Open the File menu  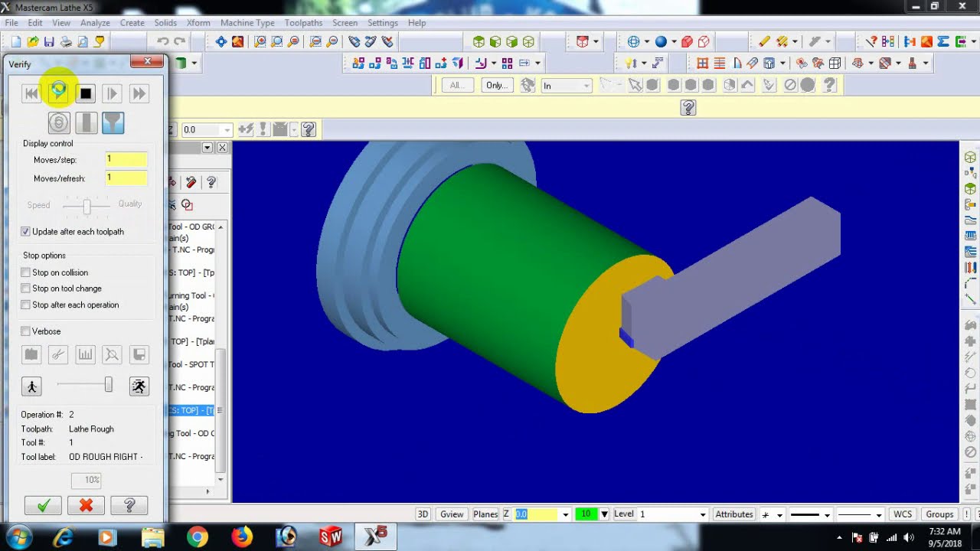11,23
